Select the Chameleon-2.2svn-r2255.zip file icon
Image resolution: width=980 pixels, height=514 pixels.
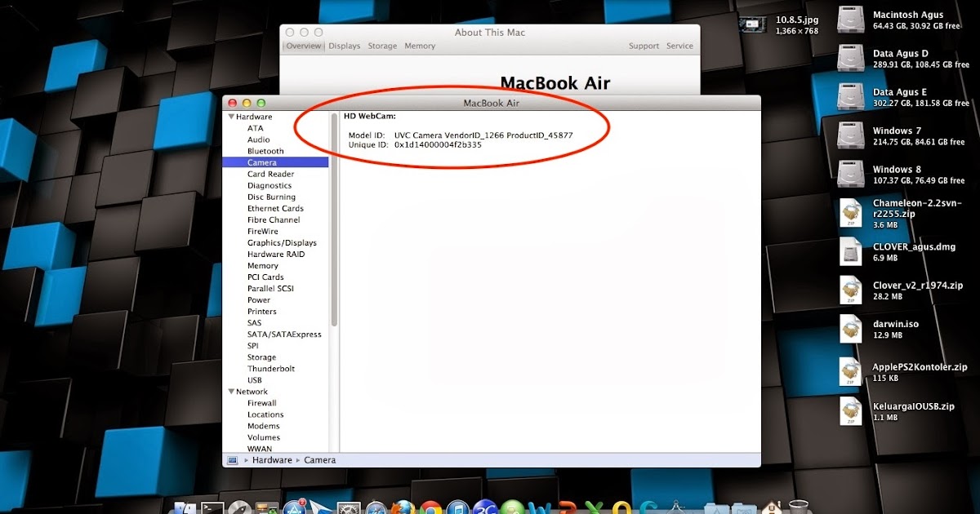(x=851, y=213)
